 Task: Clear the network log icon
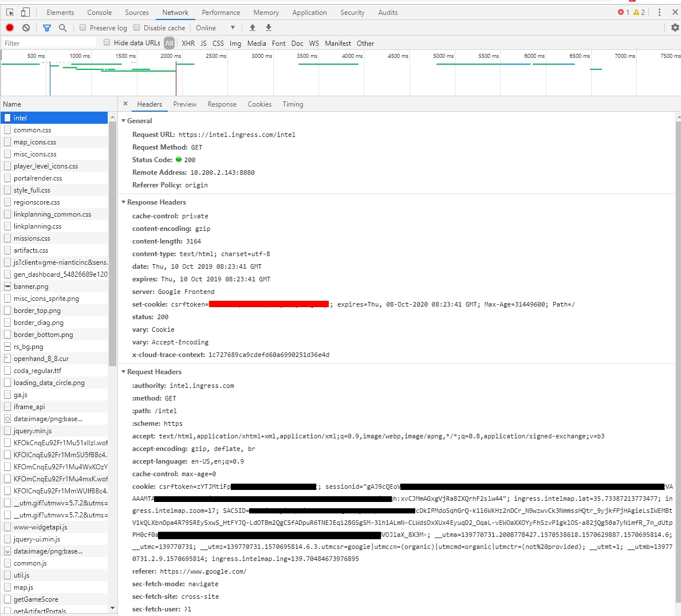pyautogui.click(x=26, y=28)
